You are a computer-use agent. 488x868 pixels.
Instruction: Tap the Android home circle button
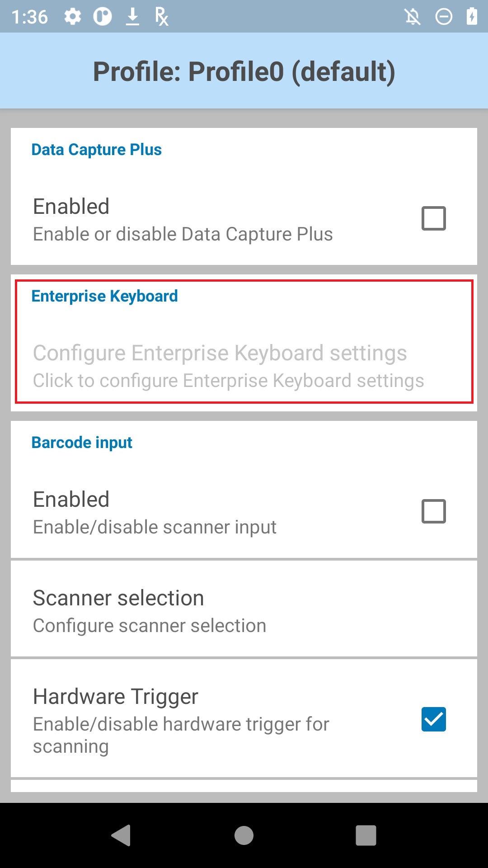[x=244, y=835]
